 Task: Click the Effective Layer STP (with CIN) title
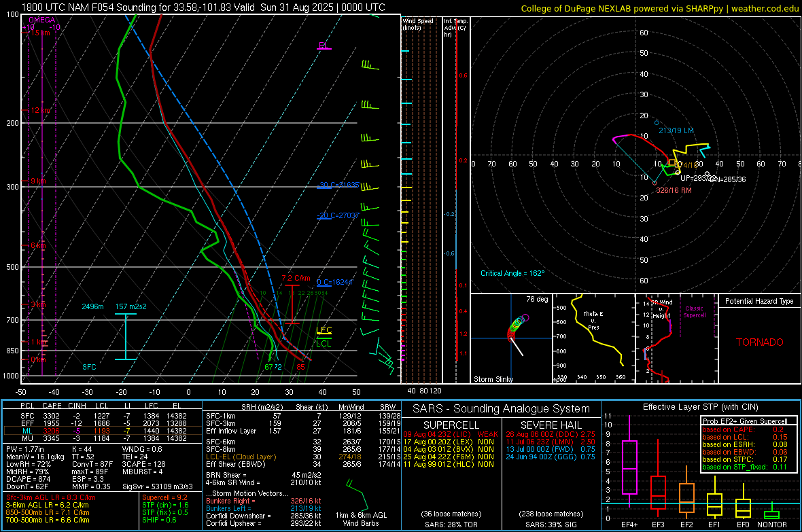pos(701,407)
